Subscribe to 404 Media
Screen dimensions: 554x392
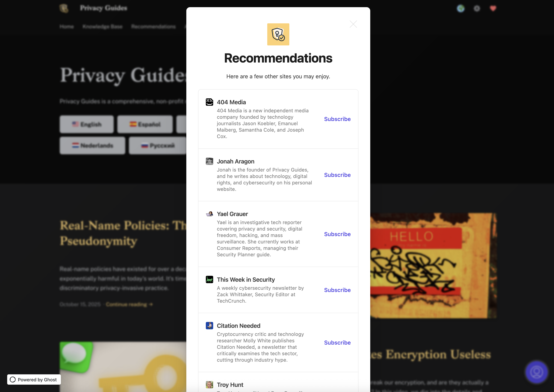(337, 119)
